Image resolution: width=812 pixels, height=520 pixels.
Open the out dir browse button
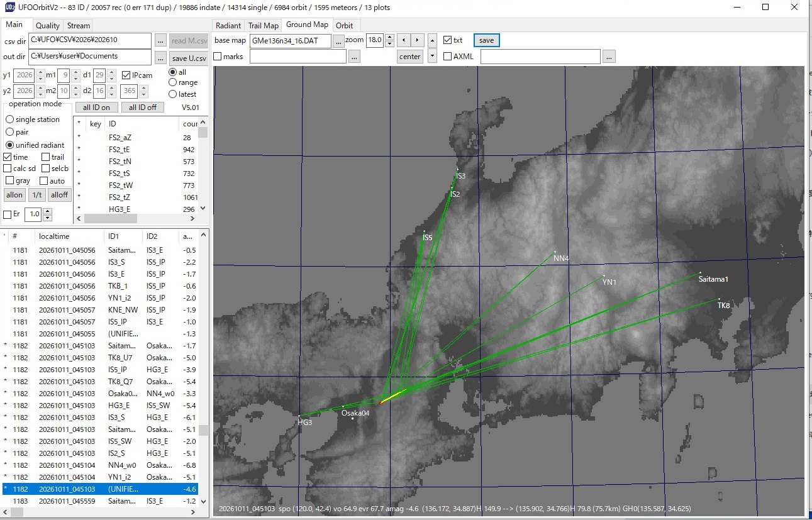tap(161, 57)
